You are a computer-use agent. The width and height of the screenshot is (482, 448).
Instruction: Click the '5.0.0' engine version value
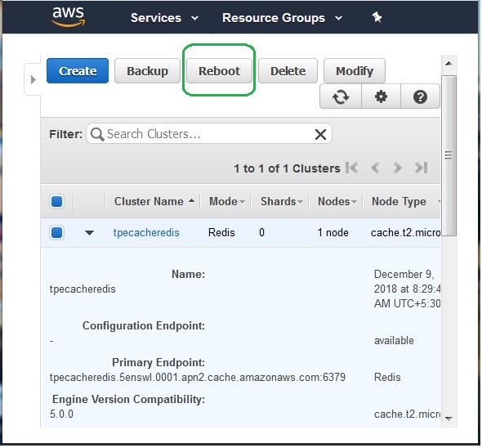61,414
